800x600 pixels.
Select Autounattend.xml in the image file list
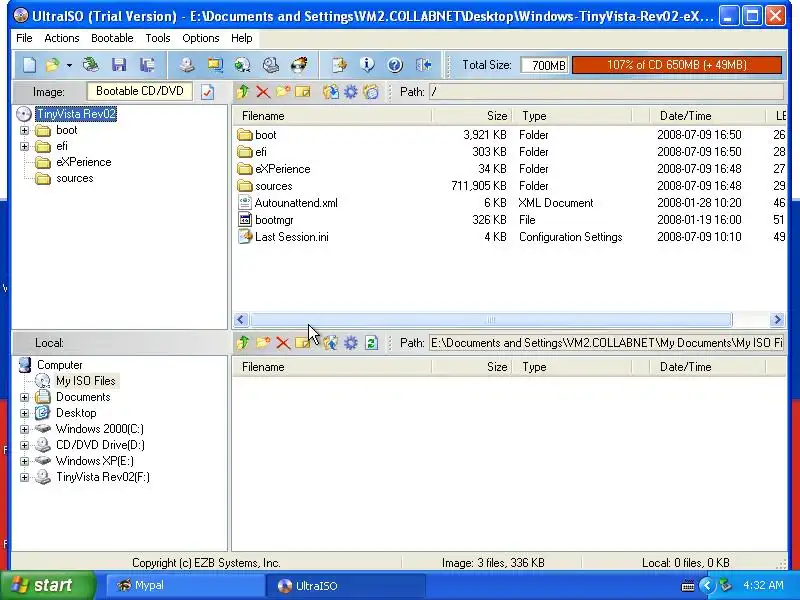[296, 203]
